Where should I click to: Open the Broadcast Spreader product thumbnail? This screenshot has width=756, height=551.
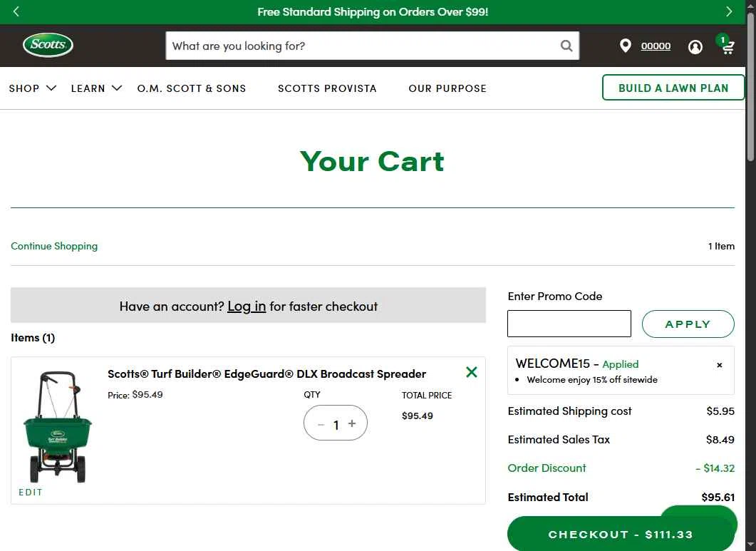(x=58, y=426)
